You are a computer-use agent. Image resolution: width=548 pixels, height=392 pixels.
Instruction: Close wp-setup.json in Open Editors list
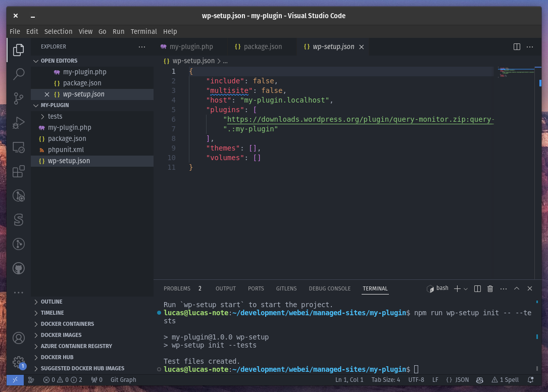(46, 94)
